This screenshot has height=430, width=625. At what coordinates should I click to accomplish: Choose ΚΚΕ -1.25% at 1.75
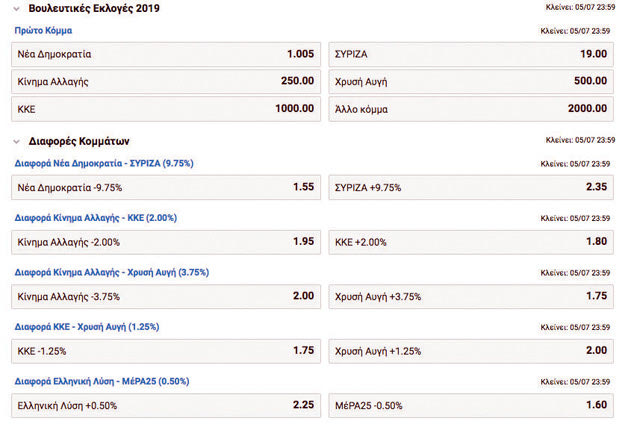(x=166, y=351)
